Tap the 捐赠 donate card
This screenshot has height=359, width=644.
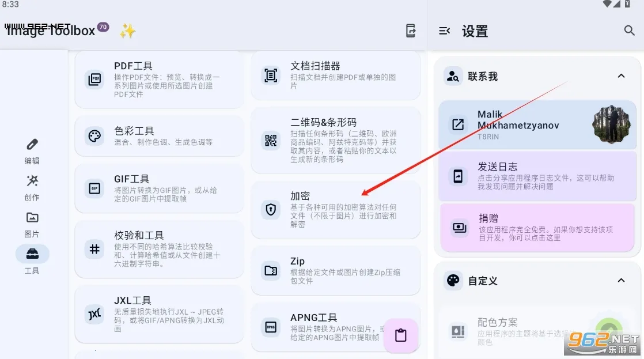(539, 227)
